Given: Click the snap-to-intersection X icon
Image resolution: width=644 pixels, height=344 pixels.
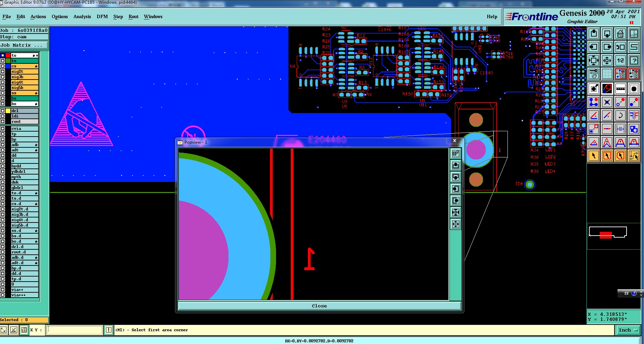Looking at the screenshot, I should 607,102.
